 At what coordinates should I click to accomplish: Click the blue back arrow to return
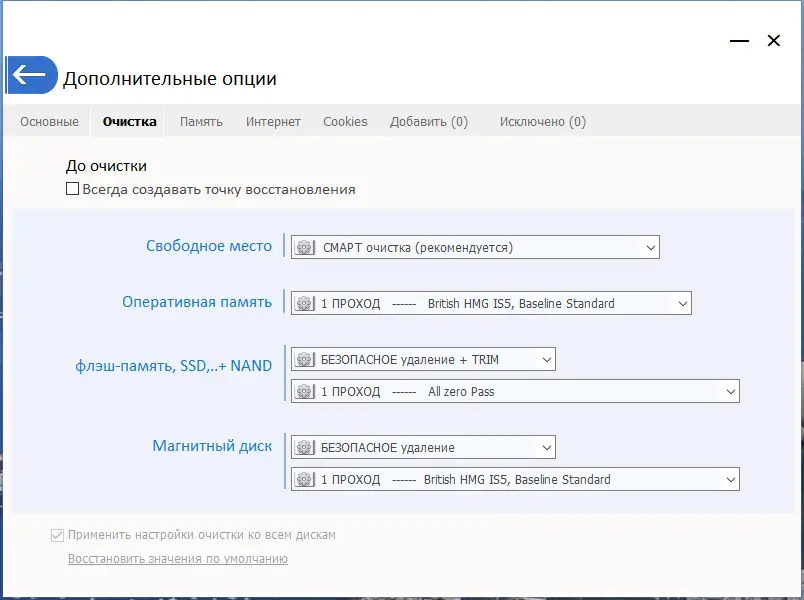pyautogui.click(x=32, y=75)
